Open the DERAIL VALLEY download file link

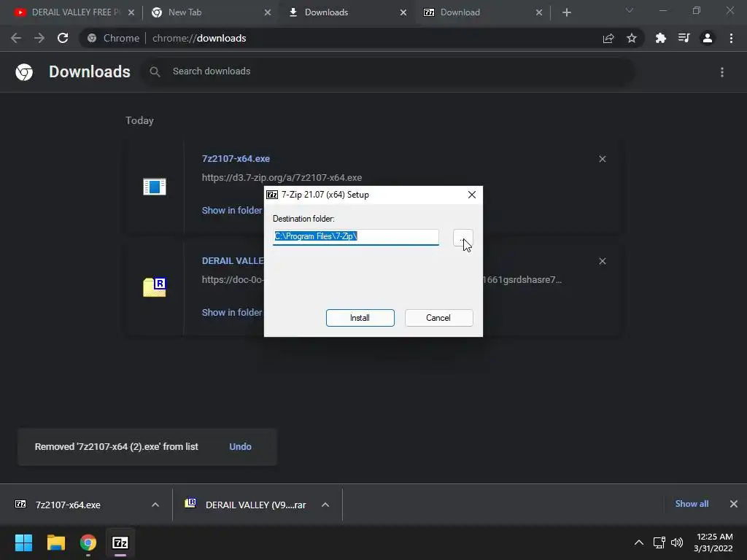pyautogui.click(x=233, y=261)
